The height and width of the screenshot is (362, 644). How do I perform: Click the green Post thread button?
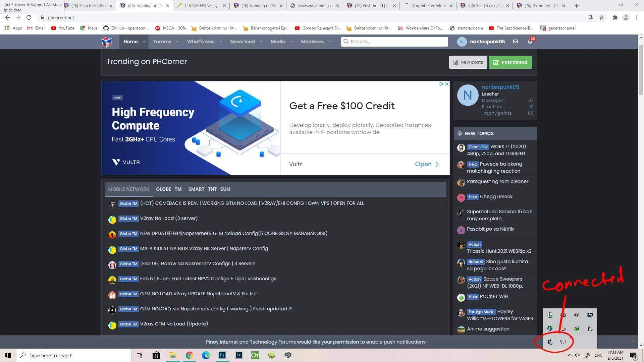pos(510,62)
